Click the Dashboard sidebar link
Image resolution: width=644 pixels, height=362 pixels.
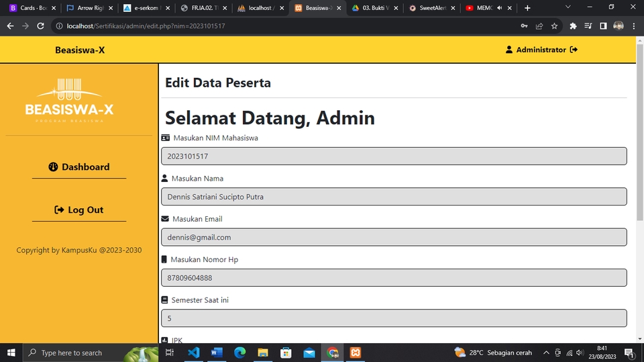(x=79, y=167)
